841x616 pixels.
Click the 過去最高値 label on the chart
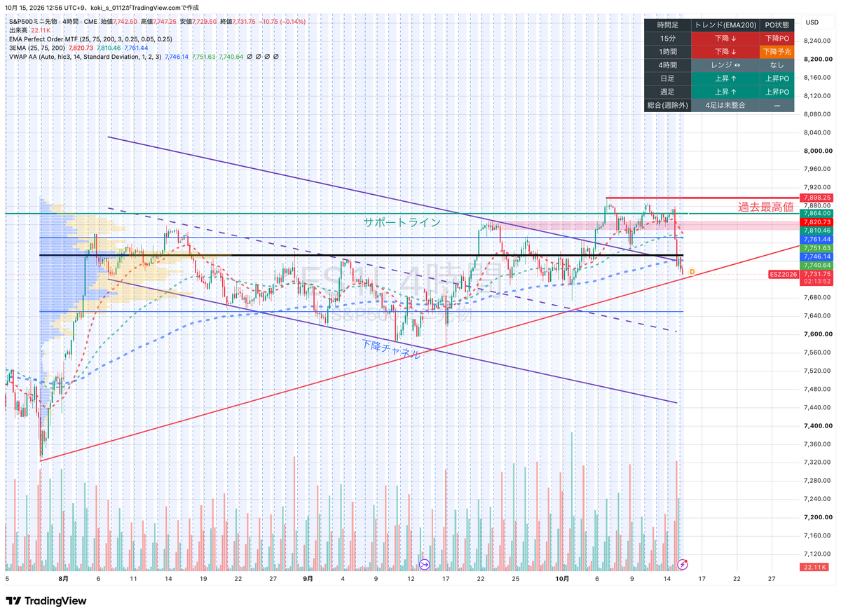coord(765,207)
